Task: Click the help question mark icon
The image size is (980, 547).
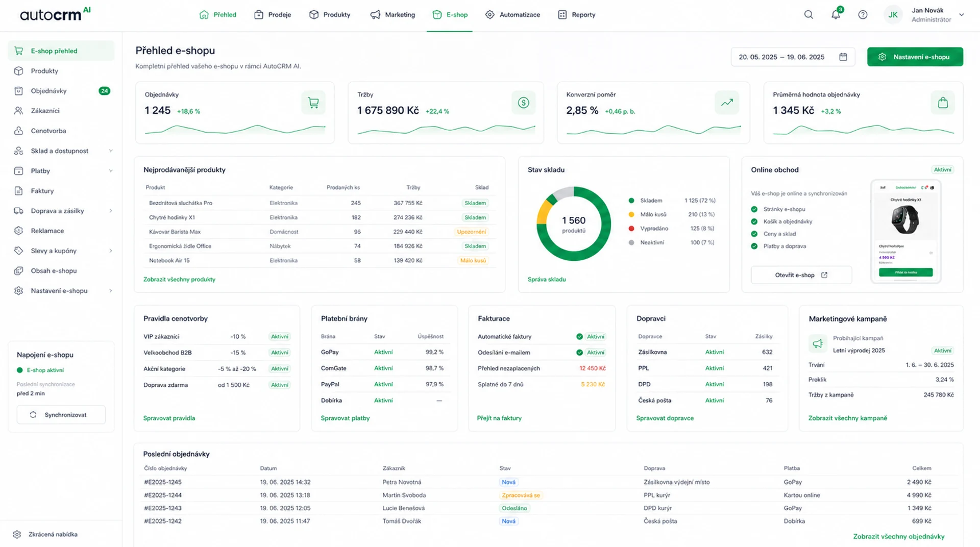Action: click(863, 15)
